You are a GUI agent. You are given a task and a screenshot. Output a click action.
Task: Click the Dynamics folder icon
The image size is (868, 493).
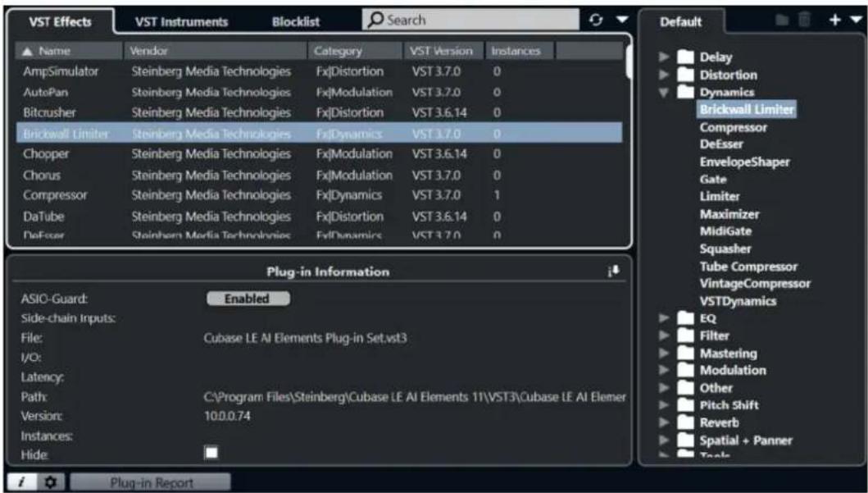pyautogui.click(x=685, y=92)
